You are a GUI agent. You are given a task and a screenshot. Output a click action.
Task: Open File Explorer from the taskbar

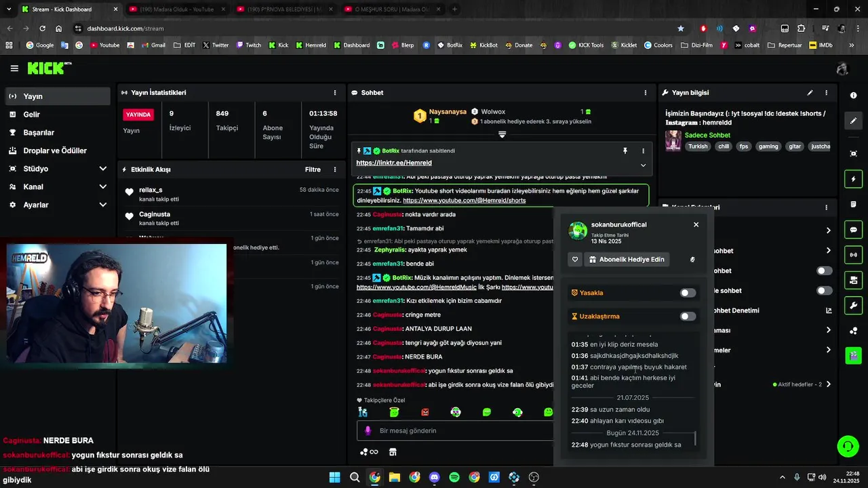click(394, 477)
